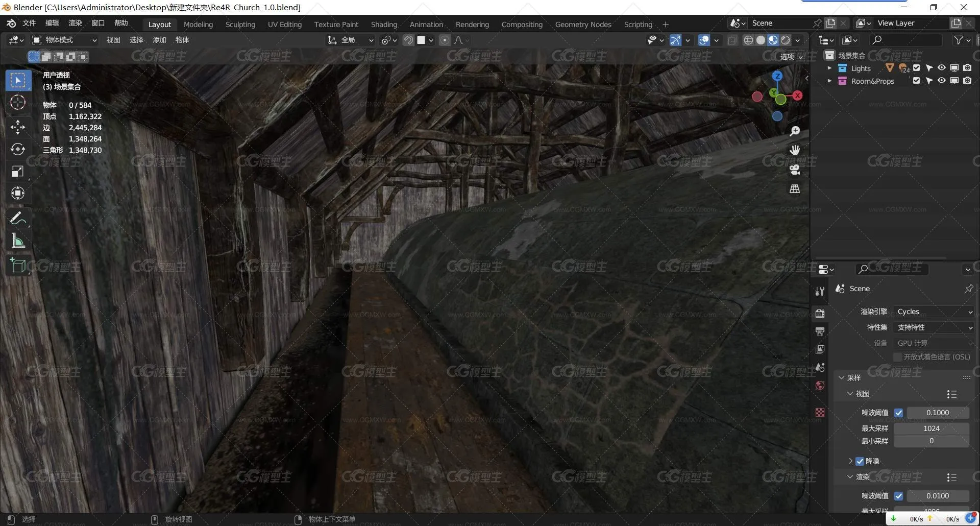Select the Scale tool
Viewport: 980px width, 526px height.
coord(18,171)
